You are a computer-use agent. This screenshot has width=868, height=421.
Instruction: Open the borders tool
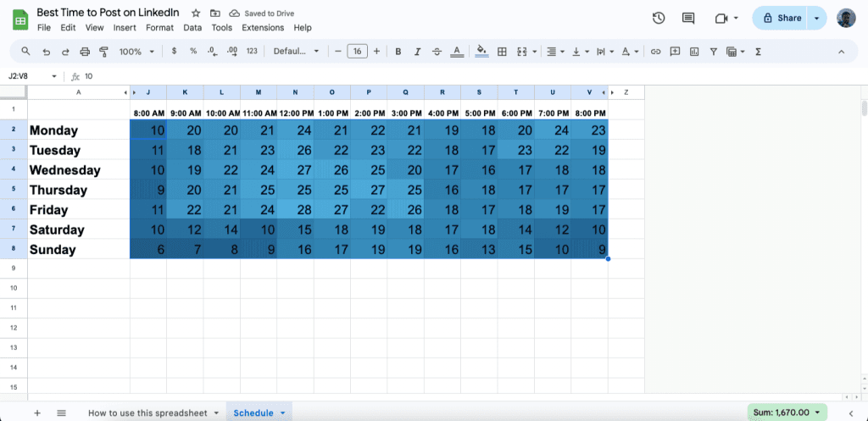[x=502, y=52]
